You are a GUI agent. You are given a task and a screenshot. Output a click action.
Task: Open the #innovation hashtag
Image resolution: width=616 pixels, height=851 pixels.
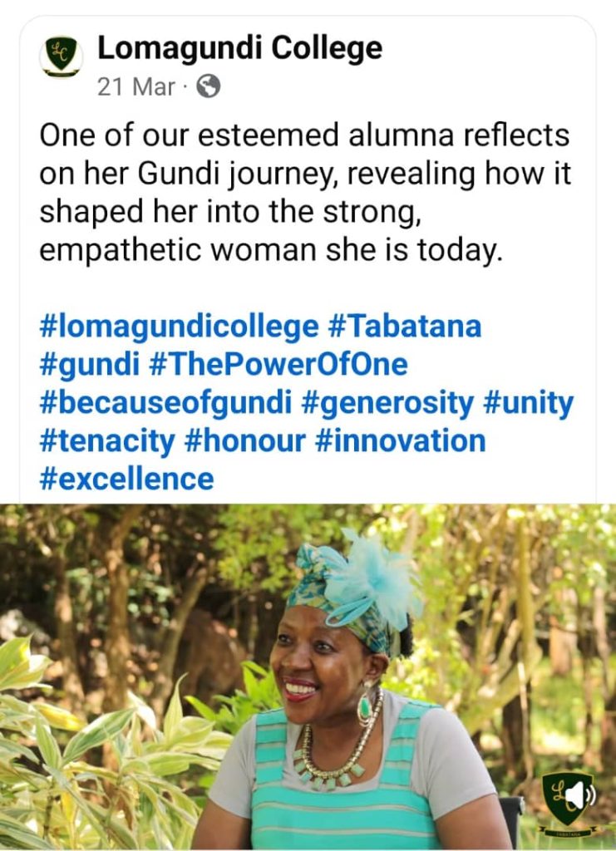(400, 440)
